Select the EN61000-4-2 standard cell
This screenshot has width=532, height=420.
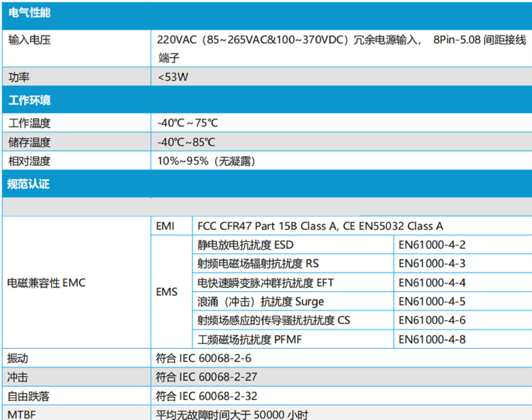463,245
